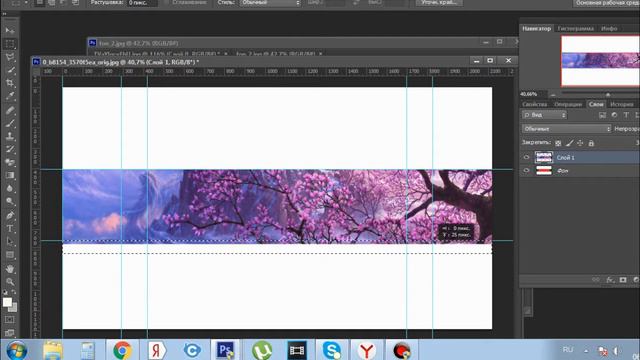Open the layer filter type dropdown Вид

tap(544, 115)
